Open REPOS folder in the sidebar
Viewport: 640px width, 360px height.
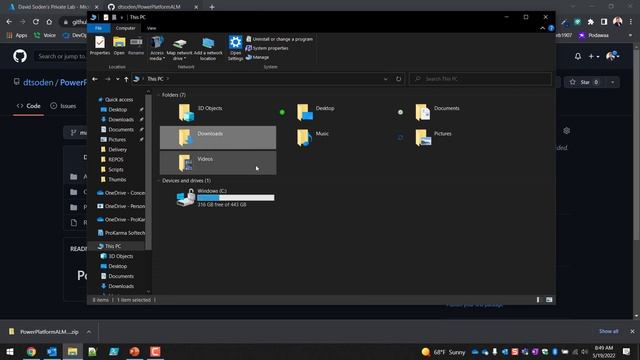coord(112,160)
